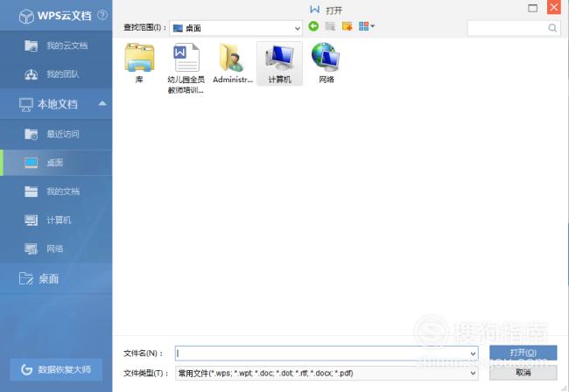Click the pinned 桌面 folder shortcut at sidebar bottom
Viewport: 569px width, 392px height.
pos(56,278)
